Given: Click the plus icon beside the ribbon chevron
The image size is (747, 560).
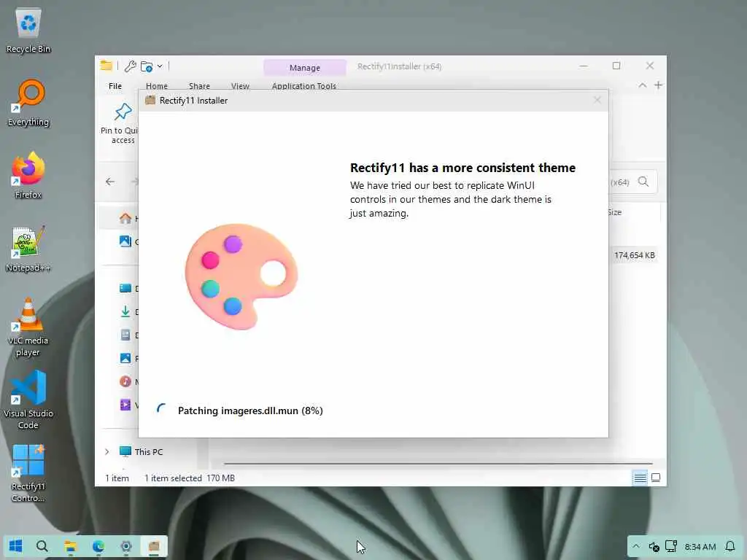Looking at the screenshot, I should (659, 85).
